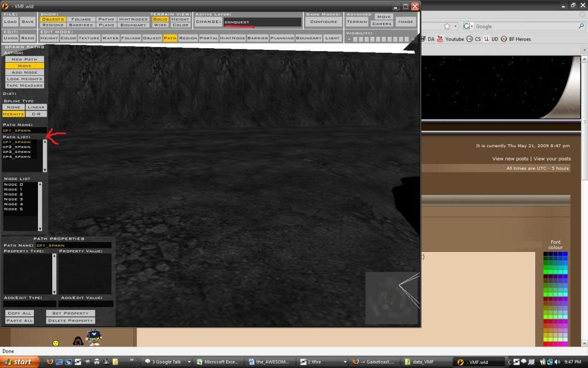Open BF Heroes bookmark in browser
Viewport: 588px width, 368px height.
coord(516,39)
